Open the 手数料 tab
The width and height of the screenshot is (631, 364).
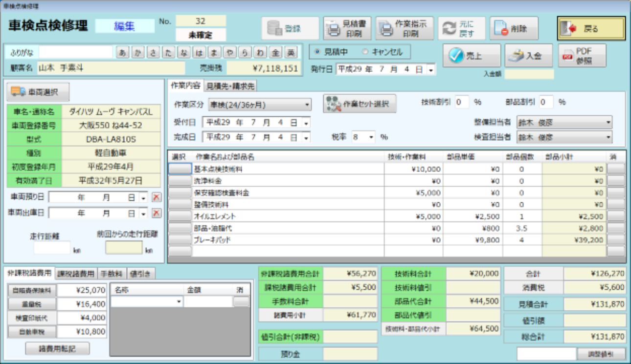point(112,273)
